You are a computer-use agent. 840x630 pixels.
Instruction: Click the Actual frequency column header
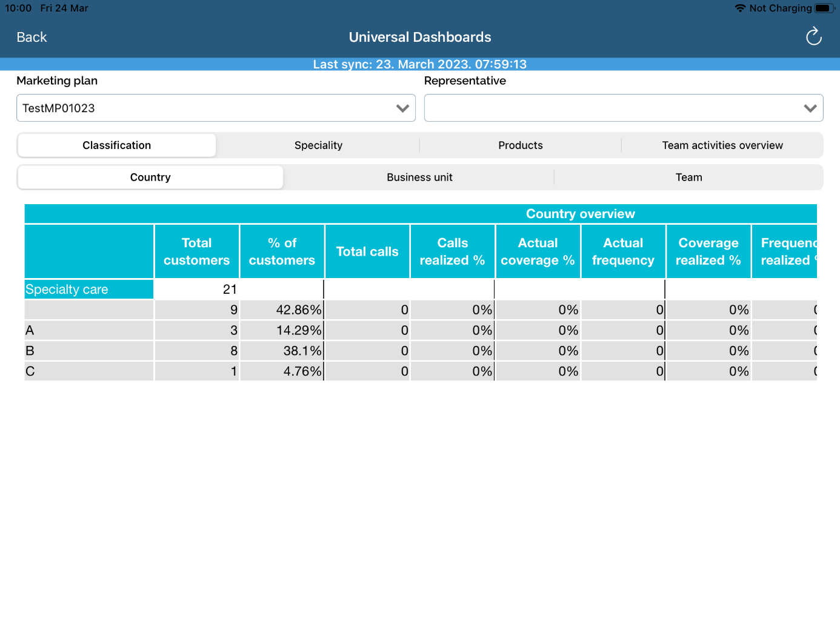tap(623, 251)
